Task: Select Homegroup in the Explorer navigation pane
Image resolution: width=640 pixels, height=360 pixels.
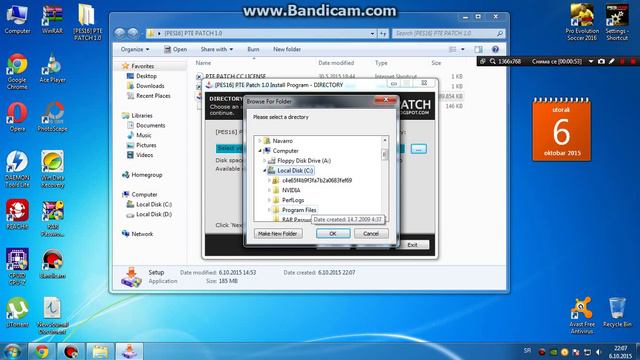Action: pos(147,175)
